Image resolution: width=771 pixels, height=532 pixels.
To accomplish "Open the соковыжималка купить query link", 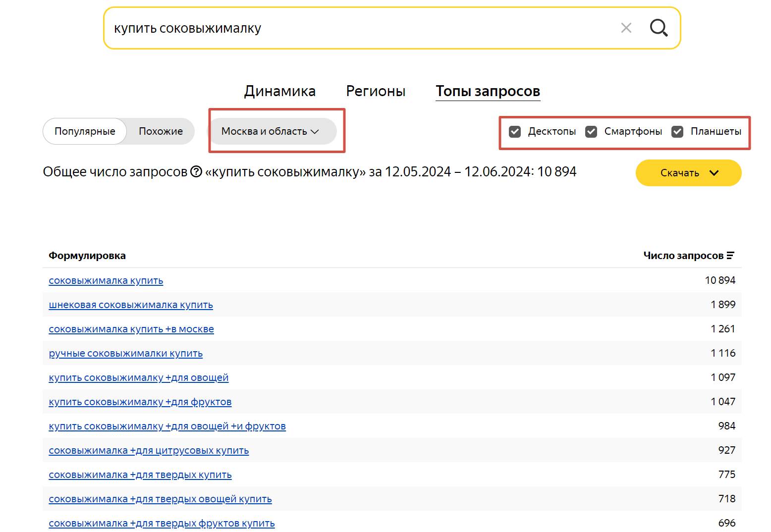I will point(106,280).
